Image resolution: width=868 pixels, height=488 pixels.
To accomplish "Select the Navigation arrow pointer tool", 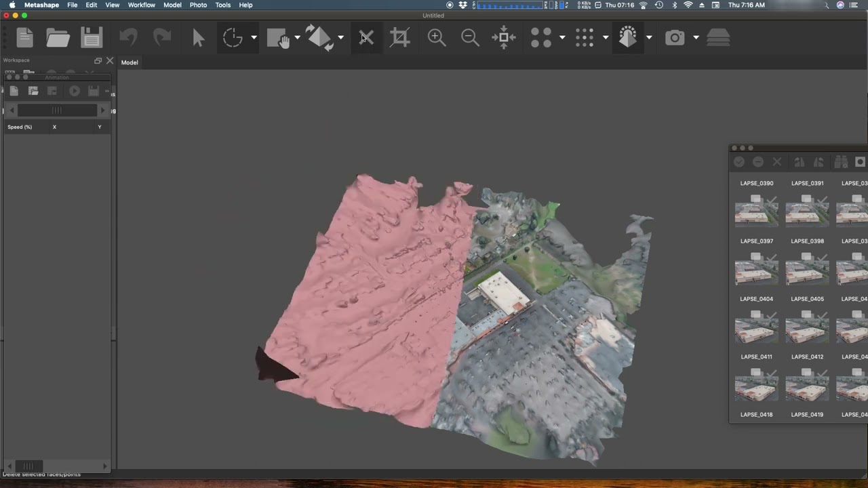I will pos(198,37).
